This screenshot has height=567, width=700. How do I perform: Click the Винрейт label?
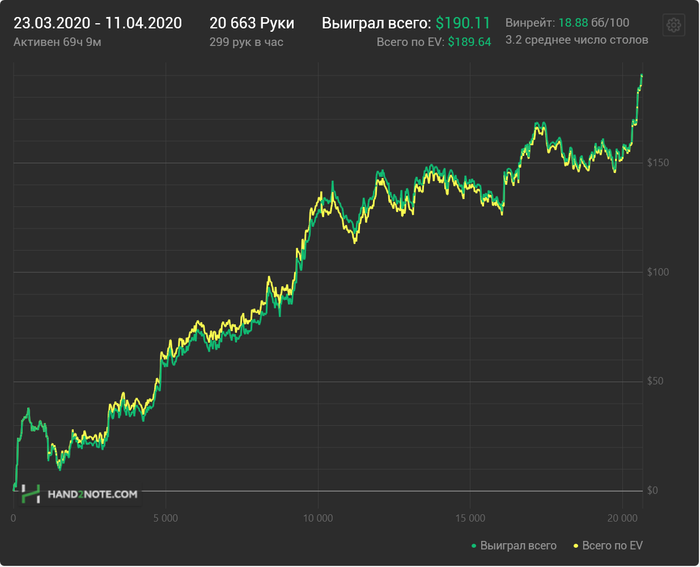tap(530, 23)
